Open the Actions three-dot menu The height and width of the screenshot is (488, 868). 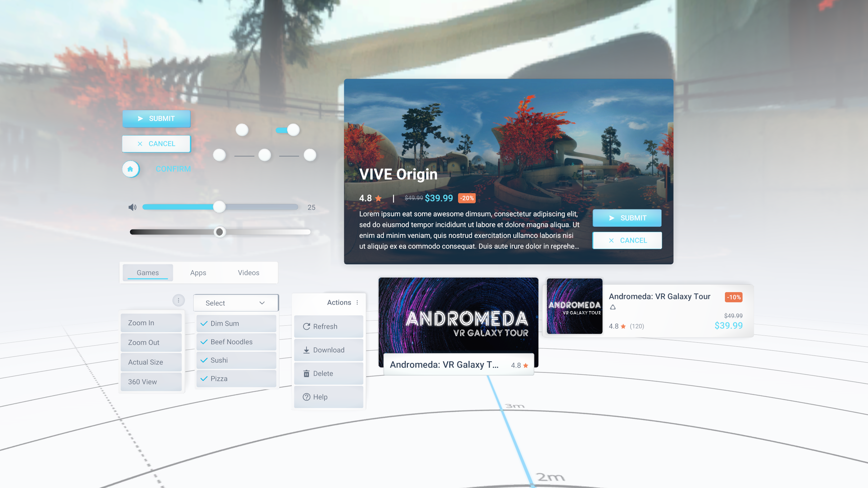click(357, 302)
